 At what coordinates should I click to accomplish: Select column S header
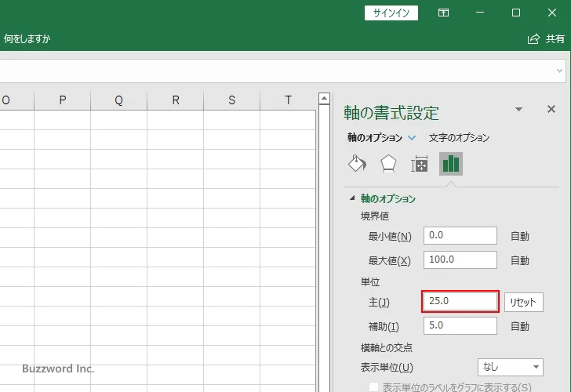pos(231,100)
